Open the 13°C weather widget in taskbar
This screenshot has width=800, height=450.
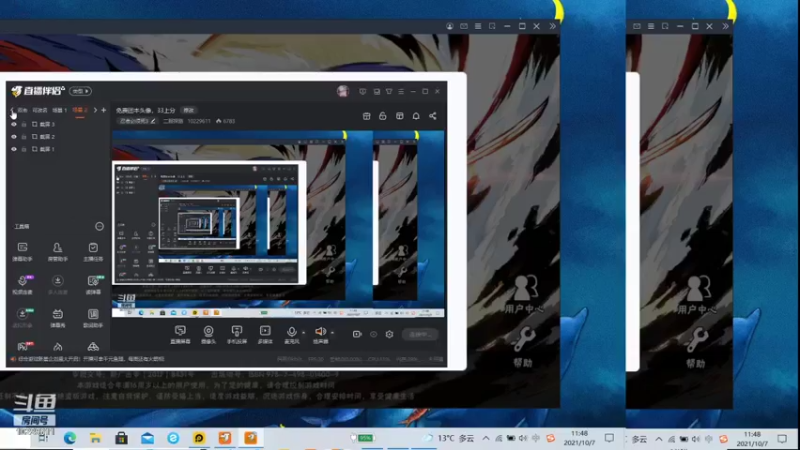450,438
